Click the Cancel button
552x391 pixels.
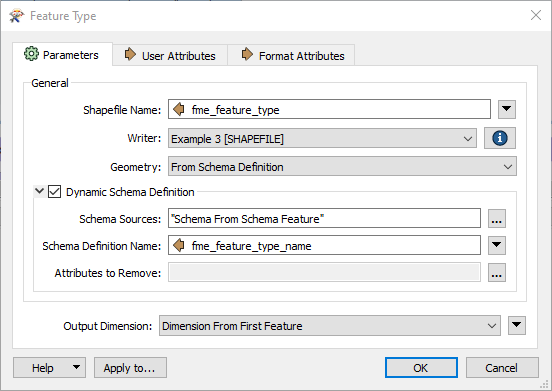point(502,368)
